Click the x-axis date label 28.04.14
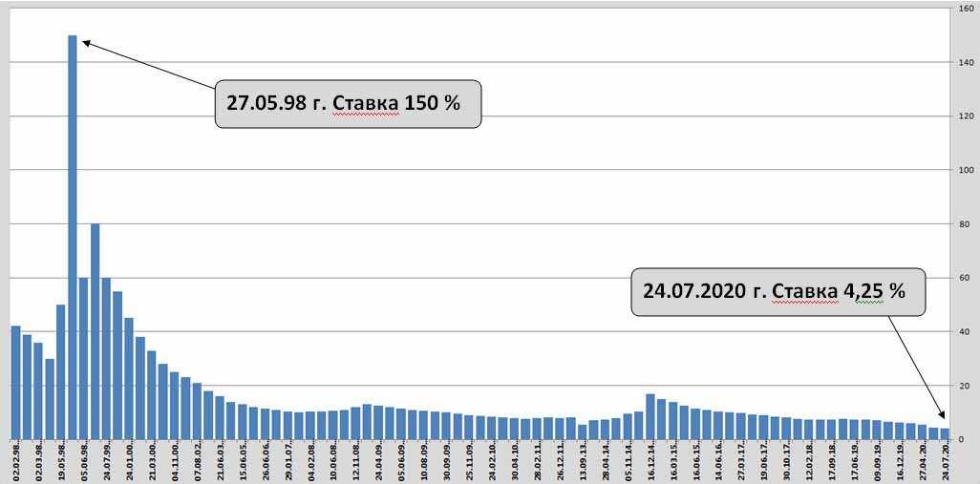Image resolution: width=980 pixels, height=484 pixels. [605, 461]
